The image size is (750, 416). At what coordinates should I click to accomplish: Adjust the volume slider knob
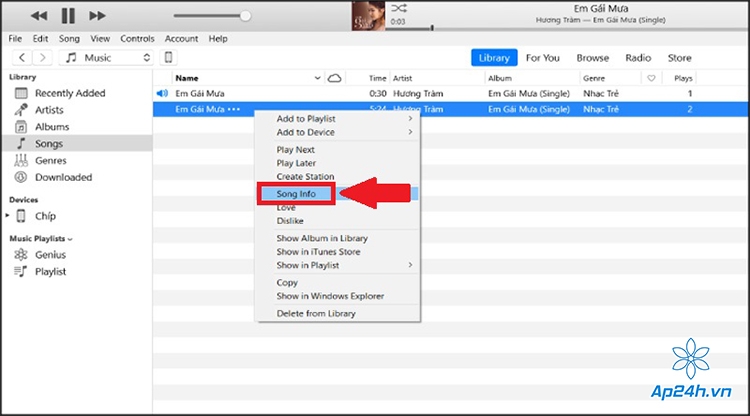[245, 16]
